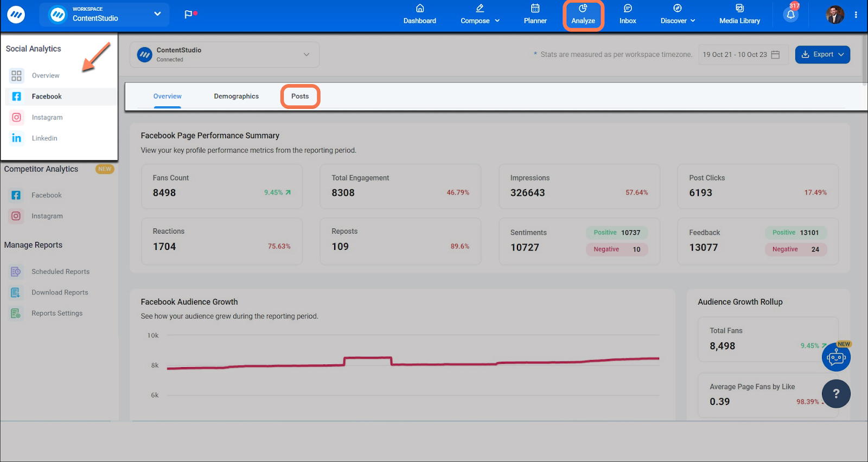Click the Sentiments Negative 10 badge

[x=617, y=249]
